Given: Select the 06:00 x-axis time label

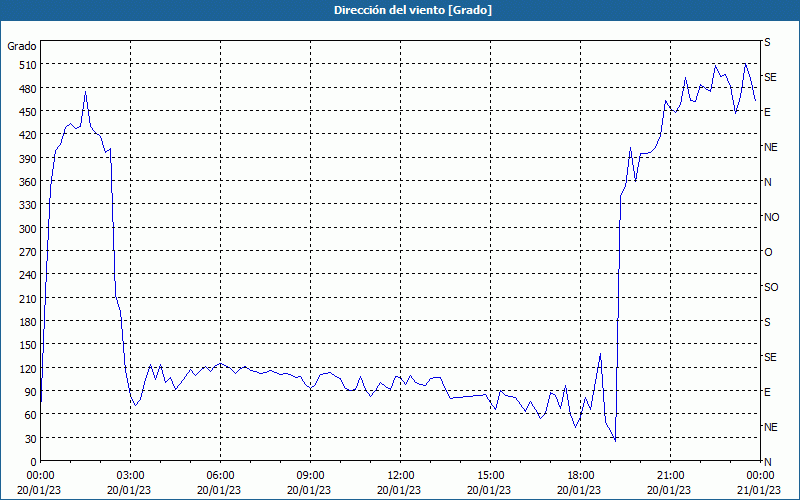Looking at the screenshot, I should pyautogui.click(x=220, y=476).
